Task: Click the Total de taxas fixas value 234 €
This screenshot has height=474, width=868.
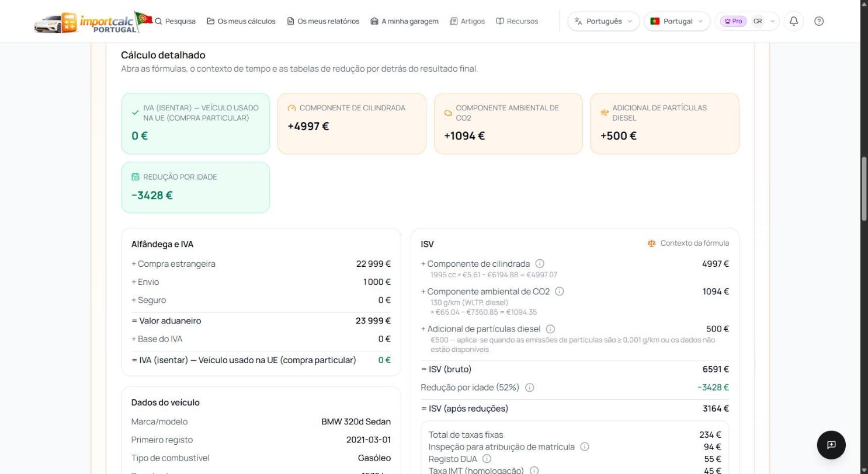Action: coord(710,435)
